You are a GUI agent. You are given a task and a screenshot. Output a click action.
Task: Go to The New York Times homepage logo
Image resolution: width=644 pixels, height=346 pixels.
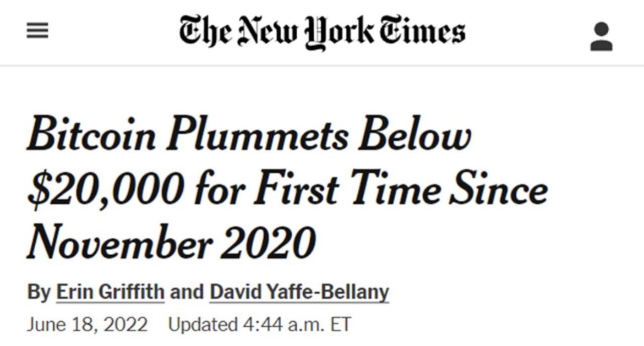[x=323, y=31]
